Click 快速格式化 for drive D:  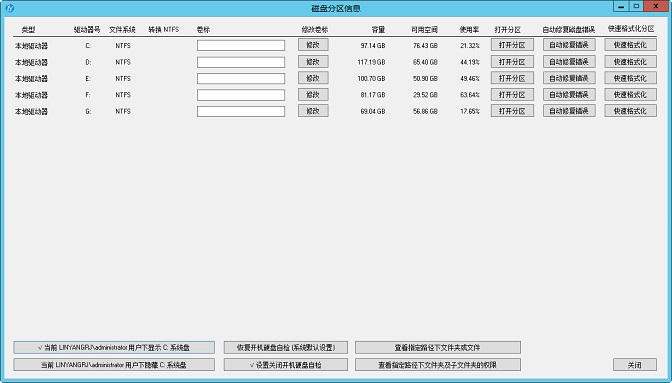(x=630, y=62)
